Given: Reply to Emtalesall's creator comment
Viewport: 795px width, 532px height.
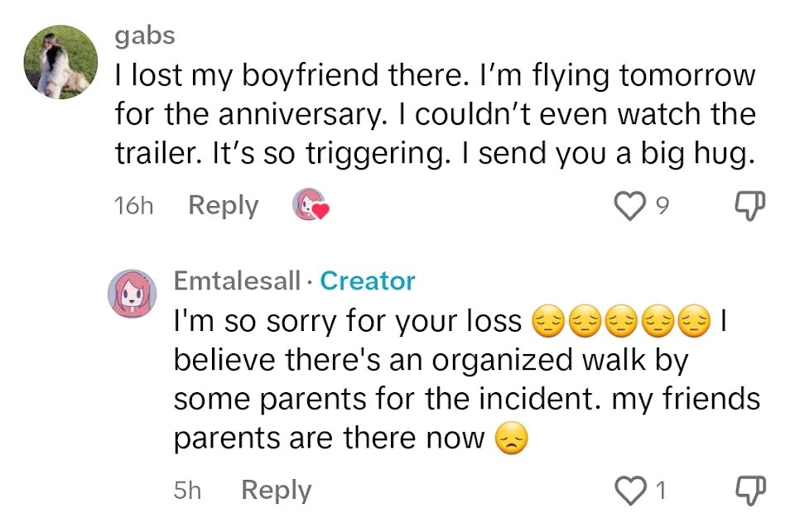Looking at the screenshot, I should [276, 491].
